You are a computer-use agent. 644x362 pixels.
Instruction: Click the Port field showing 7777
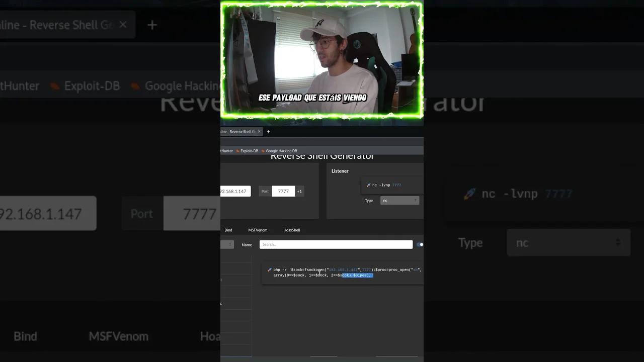[283, 191]
